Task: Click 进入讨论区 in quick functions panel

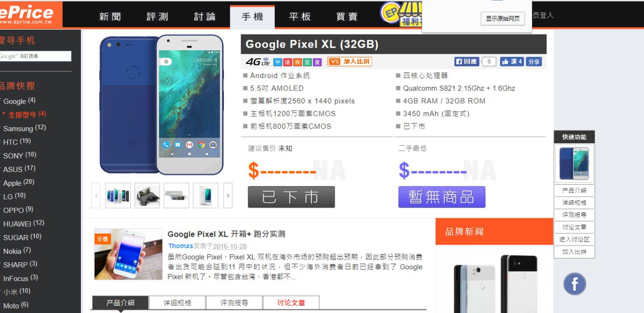Action: [574, 240]
